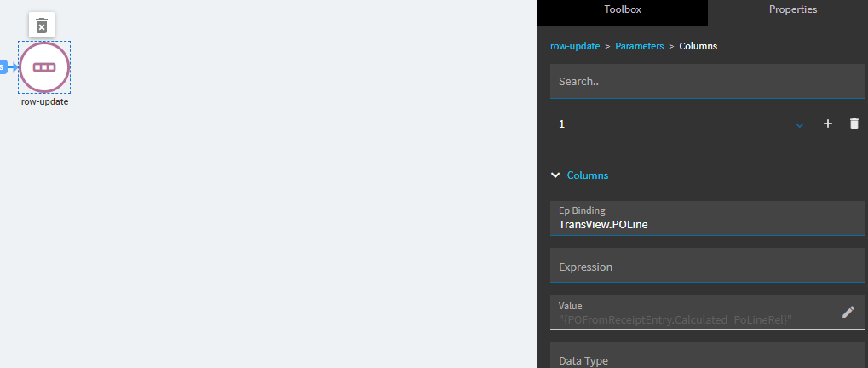Click the delete icon above the row-update node
The width and height of the screenshot is (868, 368).
coord(42,26)
